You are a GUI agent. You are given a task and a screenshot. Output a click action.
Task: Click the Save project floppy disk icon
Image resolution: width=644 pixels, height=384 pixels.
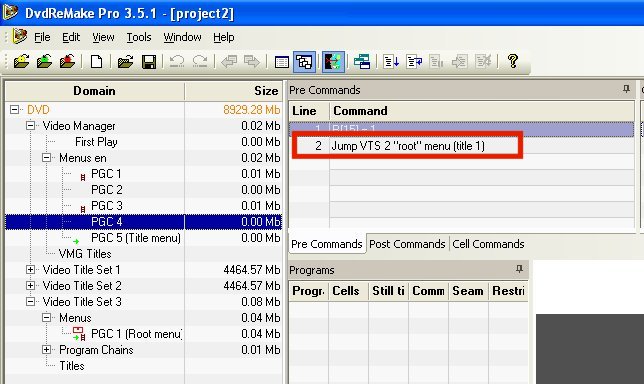149,62
